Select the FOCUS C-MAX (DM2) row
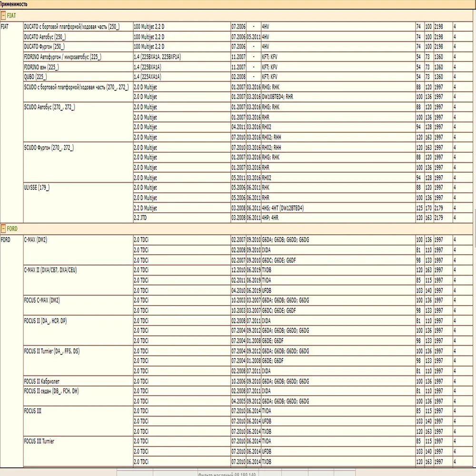The width and height of the screenshot is (476, 476). [50, 300]
